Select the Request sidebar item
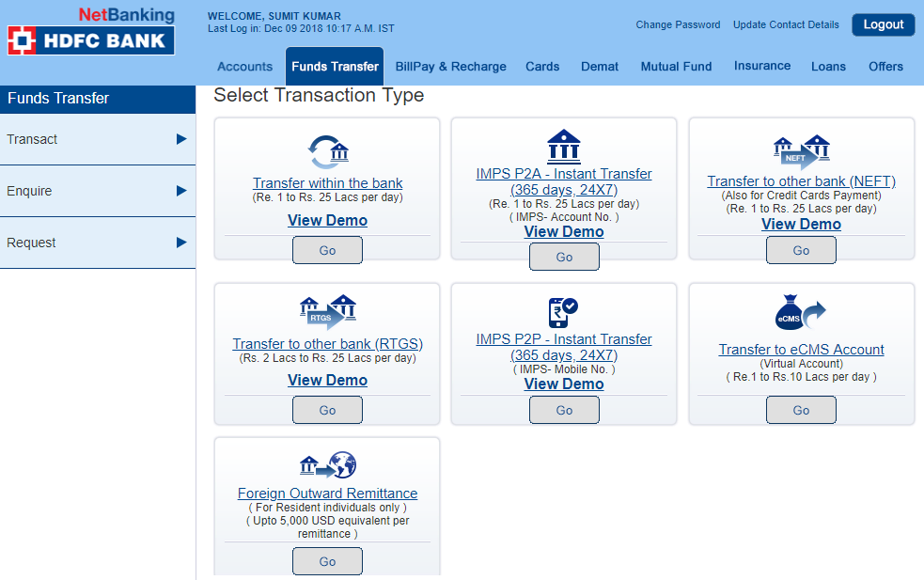This screenshot has width=924, height=580. pos(97,243)
